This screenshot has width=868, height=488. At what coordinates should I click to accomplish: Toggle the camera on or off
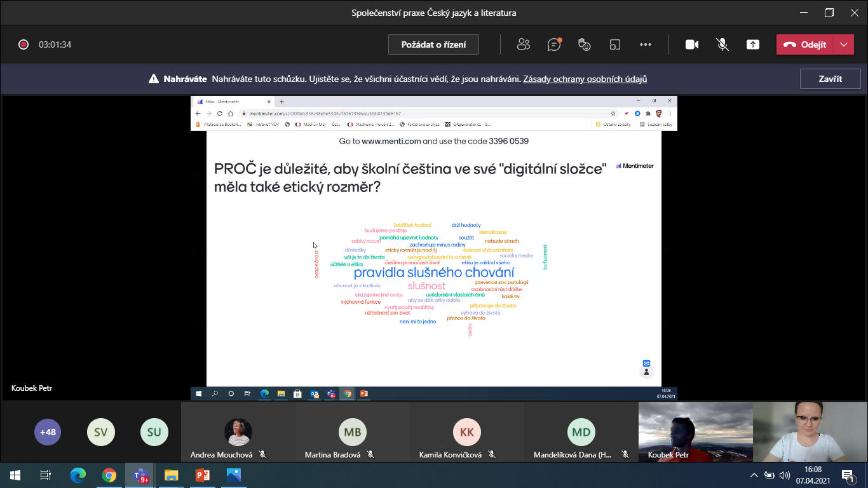(x=692, y=44)
